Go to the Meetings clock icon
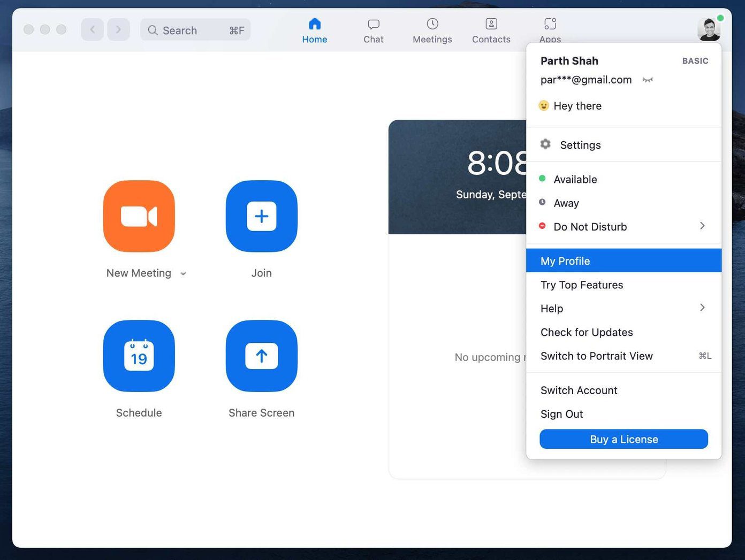Screen dimensions: 745x560 (x=432, y=24)
